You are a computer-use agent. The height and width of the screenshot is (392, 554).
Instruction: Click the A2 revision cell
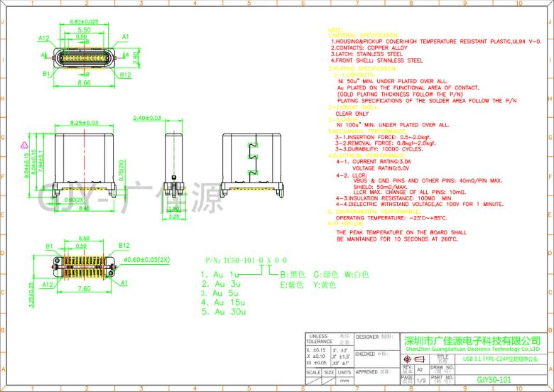click(420, 369)
